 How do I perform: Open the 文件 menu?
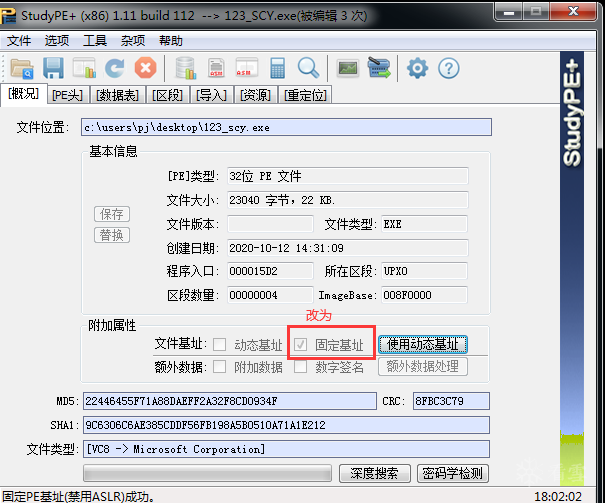19,41
